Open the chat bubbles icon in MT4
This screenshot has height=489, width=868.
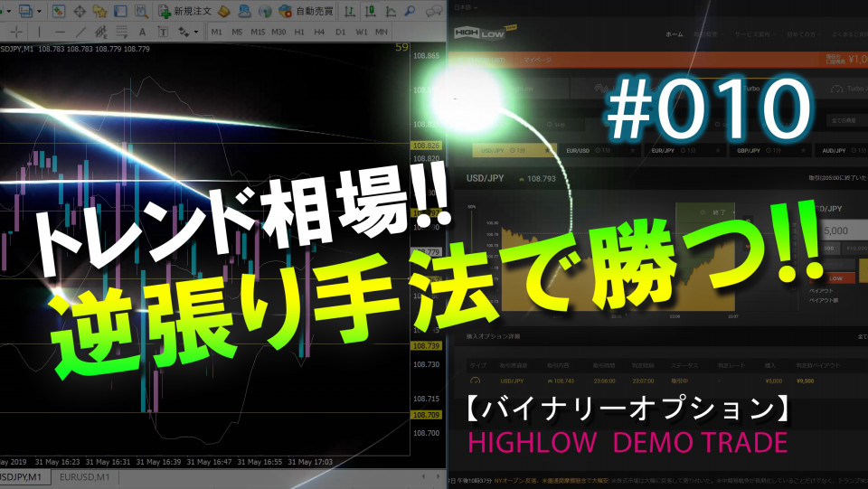point(435,11)
